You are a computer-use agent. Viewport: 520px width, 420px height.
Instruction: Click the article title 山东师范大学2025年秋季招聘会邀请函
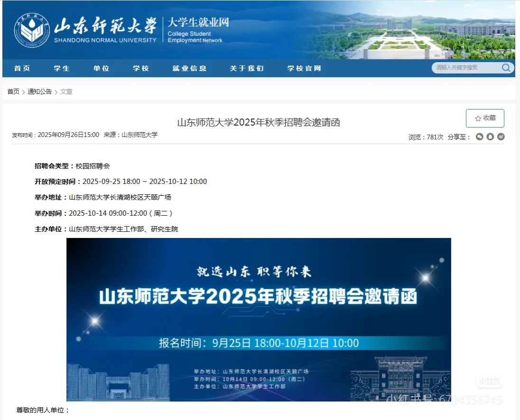point(259,123)
